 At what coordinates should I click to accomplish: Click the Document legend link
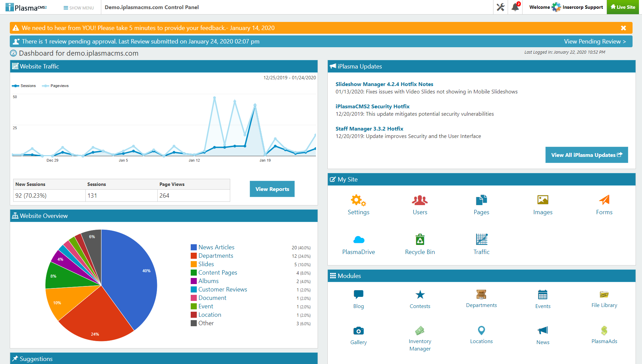pos(212,298)
